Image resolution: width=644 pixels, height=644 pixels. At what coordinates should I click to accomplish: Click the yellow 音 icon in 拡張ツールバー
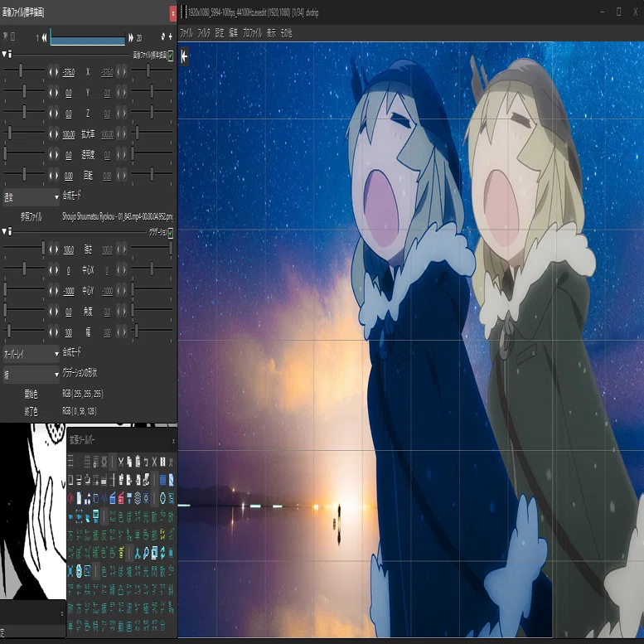click(x=121, y=553)
